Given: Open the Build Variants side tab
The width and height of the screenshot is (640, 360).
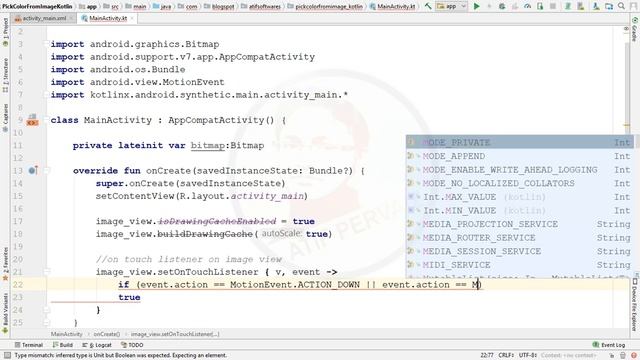Looking at the screenshot, I should [x=5, y=312].
